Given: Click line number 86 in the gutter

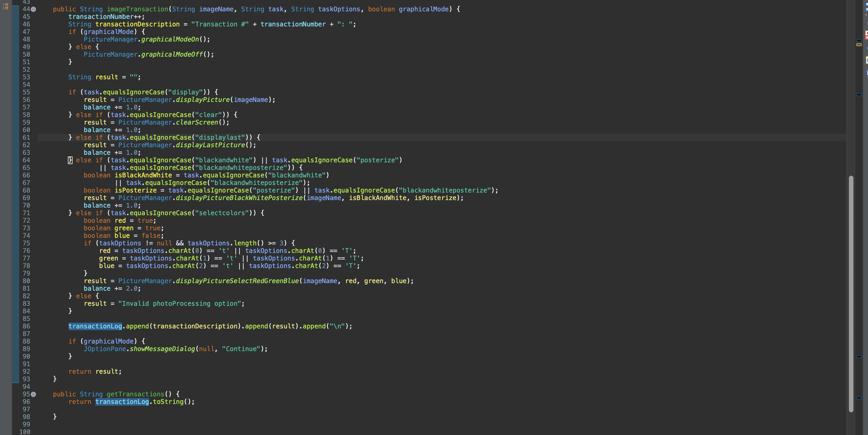Looking at the screenshot, I should (26, 326).
